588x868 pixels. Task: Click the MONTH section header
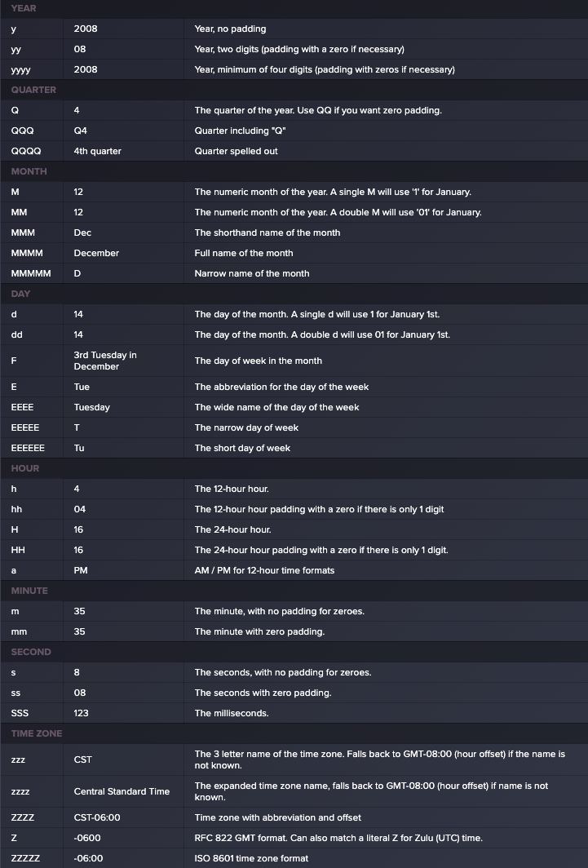click(29, 171)
